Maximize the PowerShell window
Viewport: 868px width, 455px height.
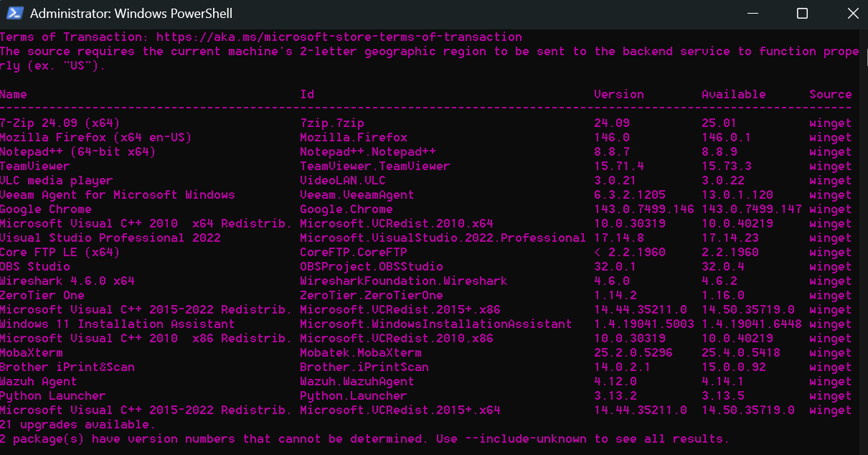click(x=802, y=14)
